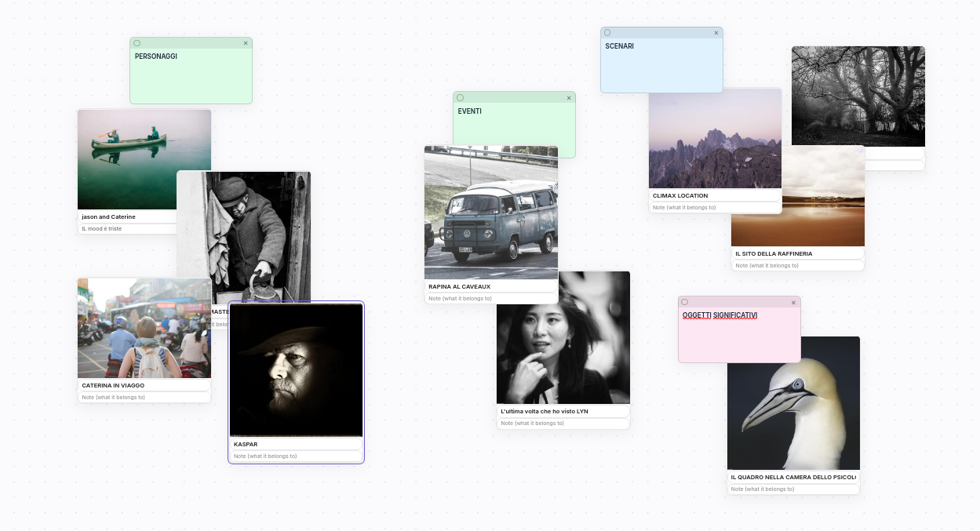The height and width of the screenshot is (531, 980).
Task: Edit the 'KASPAR' card title
Action: (x=296, y=444)
